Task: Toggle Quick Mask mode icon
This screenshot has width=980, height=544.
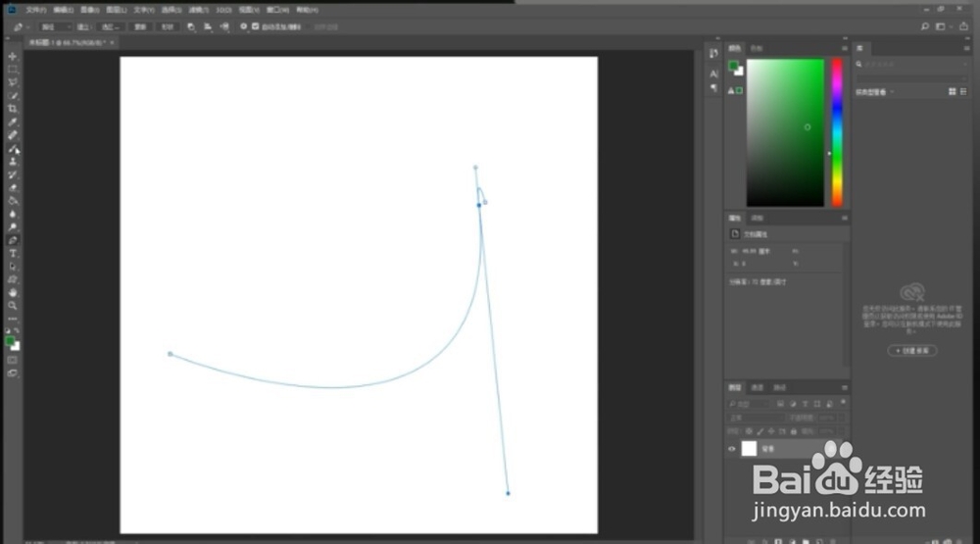Action: (13, 360)
